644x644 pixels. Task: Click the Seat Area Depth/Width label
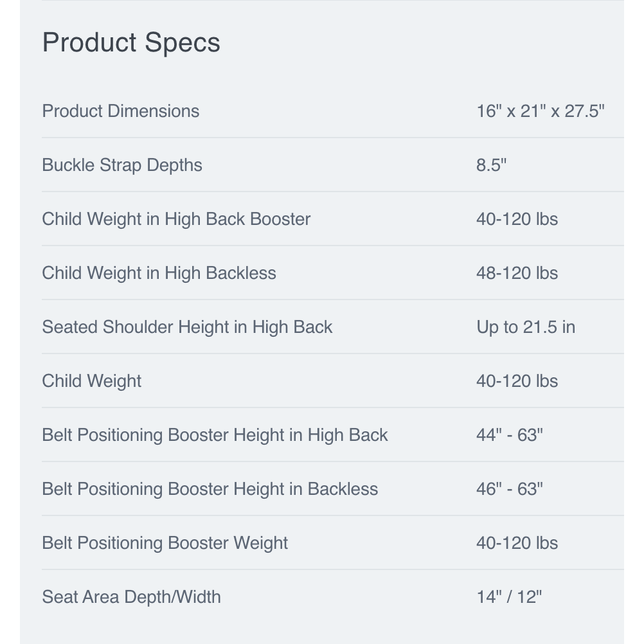pos(131,596)
